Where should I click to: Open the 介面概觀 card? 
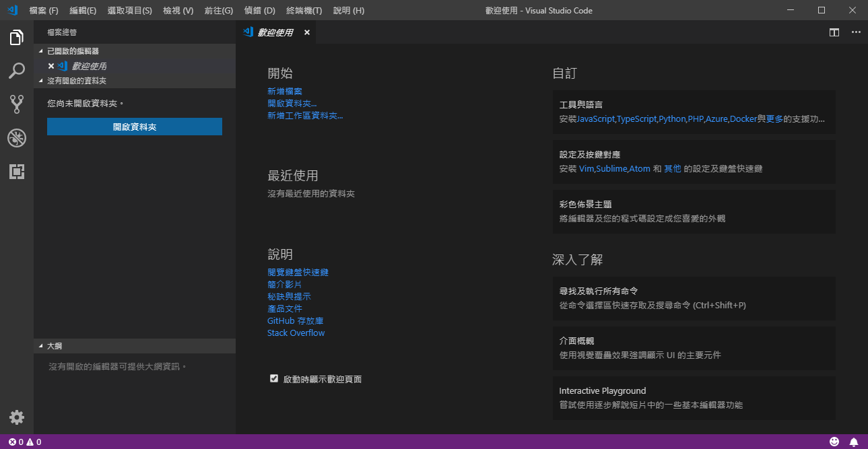[694, 348]
